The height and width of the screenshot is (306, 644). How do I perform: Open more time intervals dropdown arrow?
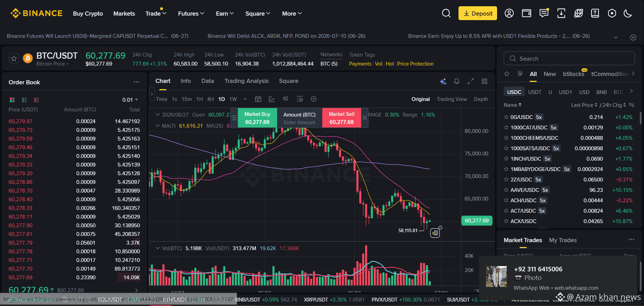click(x=245, y=99)
